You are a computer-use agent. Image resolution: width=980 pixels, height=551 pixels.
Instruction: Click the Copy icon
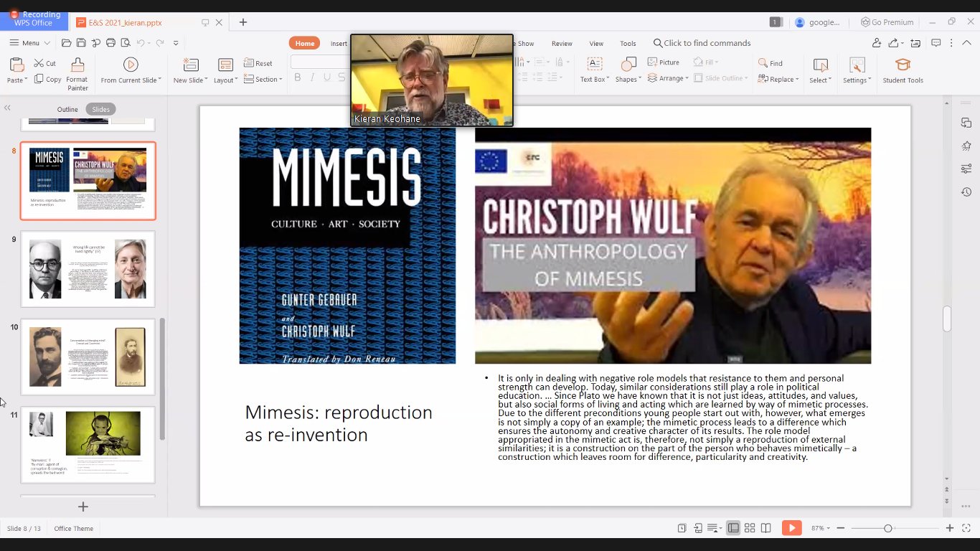39,79
